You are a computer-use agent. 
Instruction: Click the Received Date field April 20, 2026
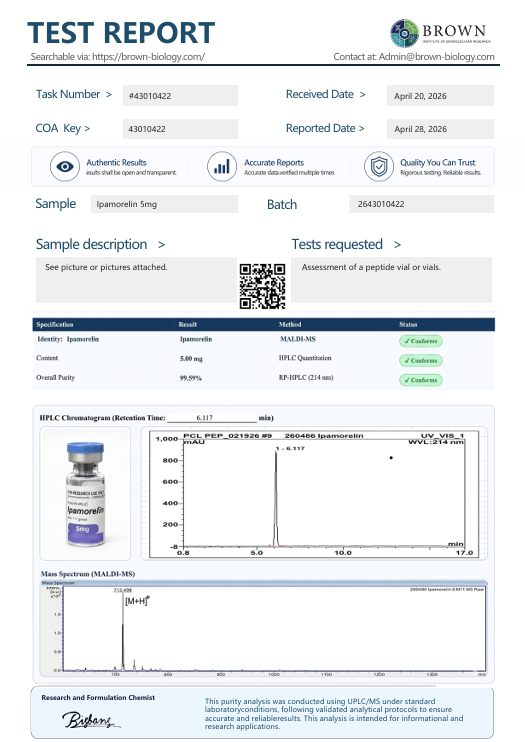click(440, 96)
